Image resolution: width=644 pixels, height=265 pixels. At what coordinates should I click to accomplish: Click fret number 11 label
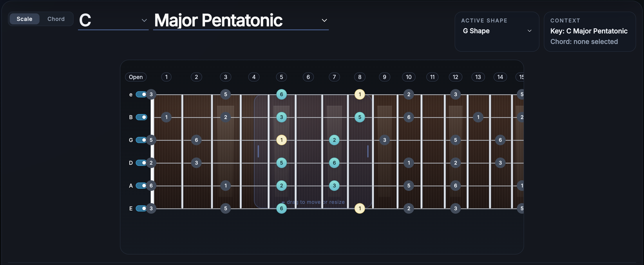(432, 77)
